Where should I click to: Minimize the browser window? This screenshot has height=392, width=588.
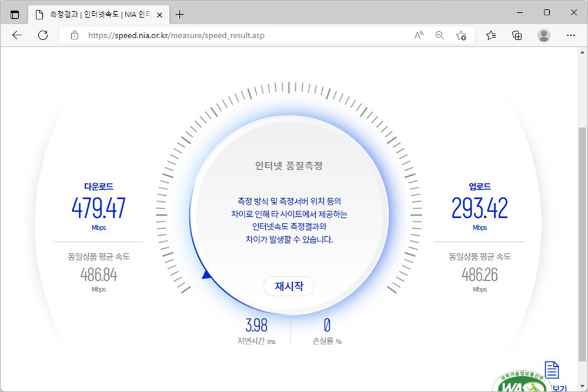(x=520, y=13)
